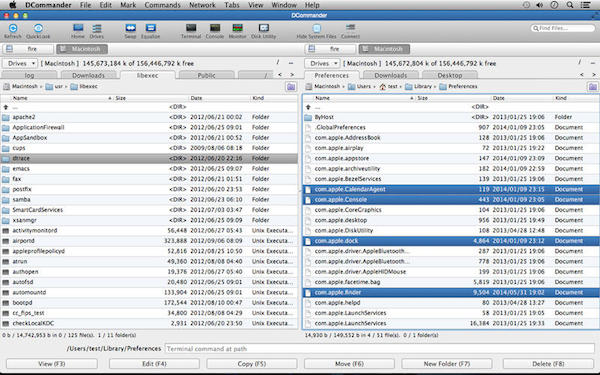Switch to the log tab
Screen dimensions: 600x375
tap(29, 75)
